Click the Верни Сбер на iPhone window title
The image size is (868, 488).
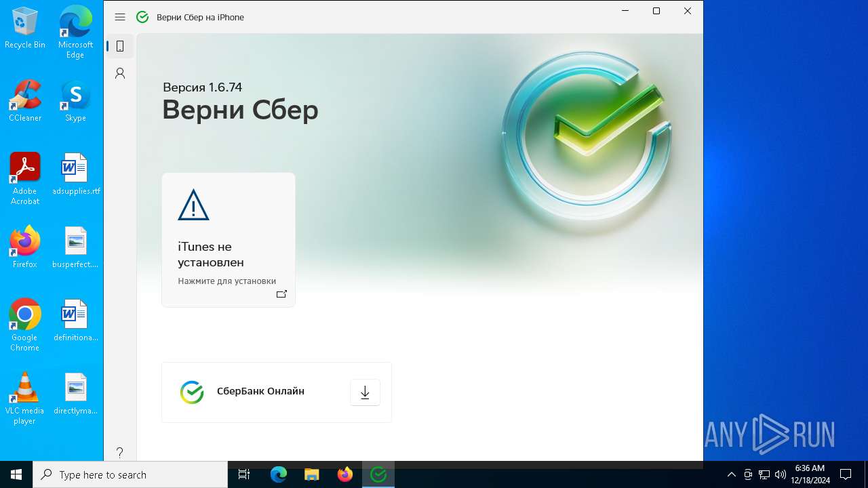point(200,17)
